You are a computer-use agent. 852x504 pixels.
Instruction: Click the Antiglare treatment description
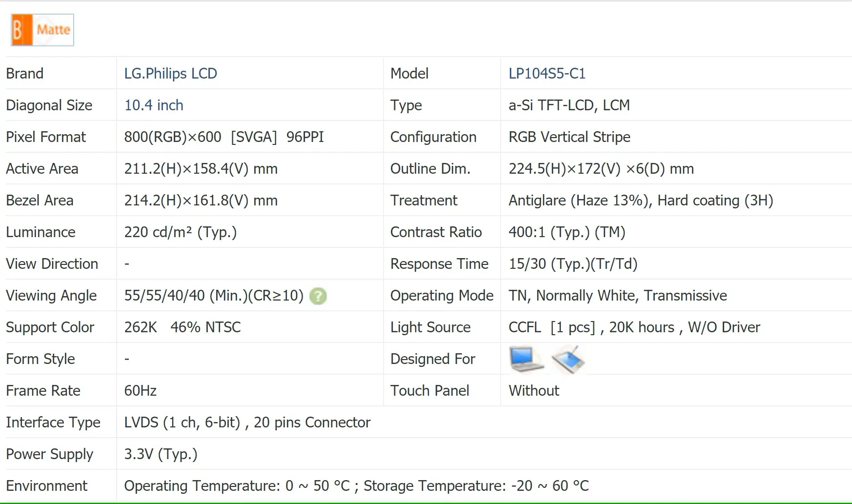pos(640,201)
